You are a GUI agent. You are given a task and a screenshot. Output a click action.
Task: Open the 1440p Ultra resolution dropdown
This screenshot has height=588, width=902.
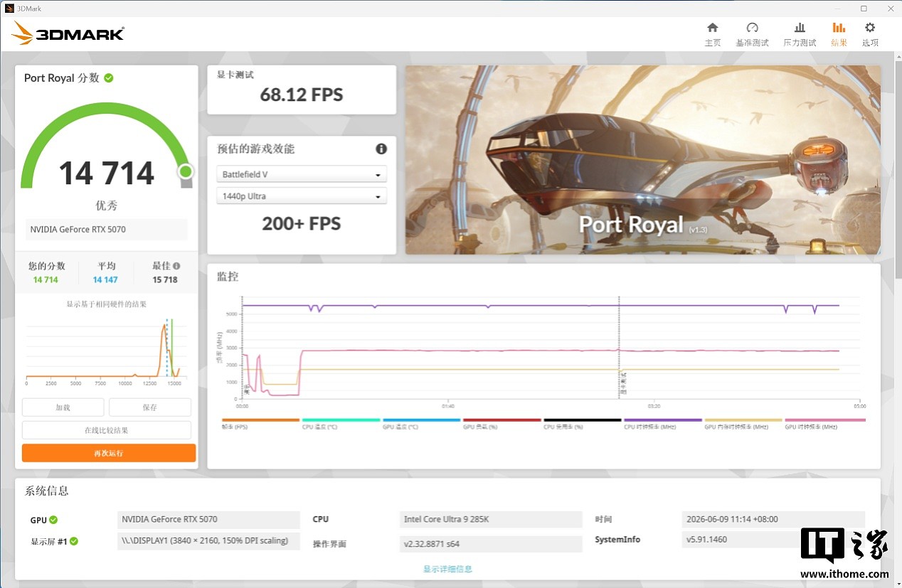[302, 196]
